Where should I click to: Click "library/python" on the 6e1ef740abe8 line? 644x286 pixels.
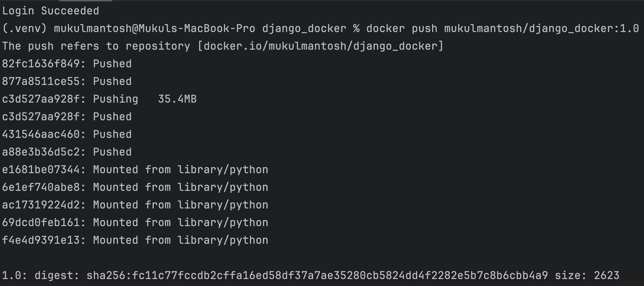tap(223, 187)
